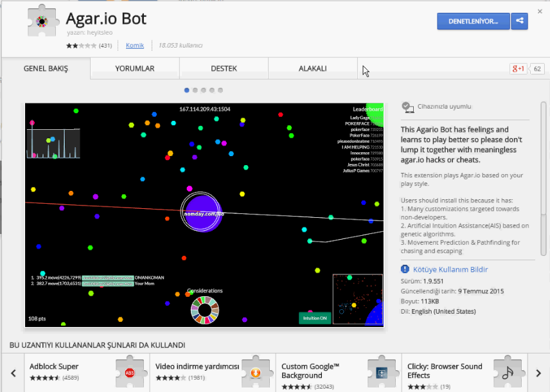Viewport: 550px width, 392px height.
Task: Click the Kötüye Kullanım Bildir link
Action: pyautogui.click(x=450, y=269)
